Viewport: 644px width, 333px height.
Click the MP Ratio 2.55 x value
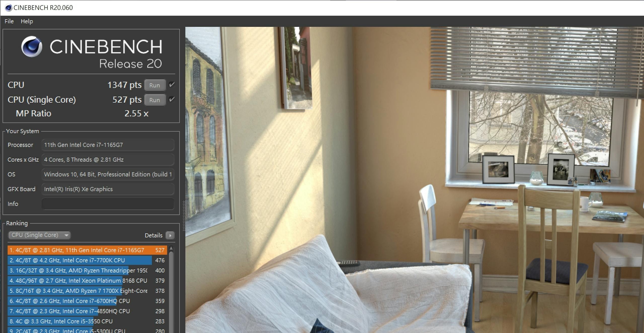(136, 114)
